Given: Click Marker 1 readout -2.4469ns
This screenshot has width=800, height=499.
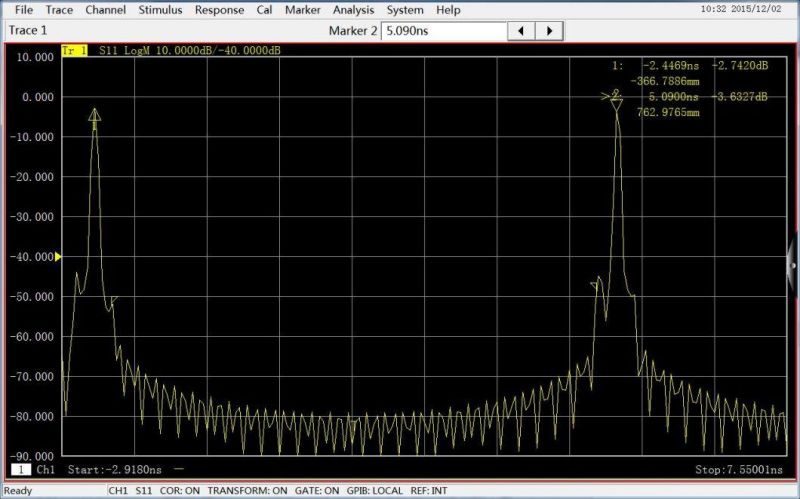Looking at the screenshot, I should [x=671, y=65].
